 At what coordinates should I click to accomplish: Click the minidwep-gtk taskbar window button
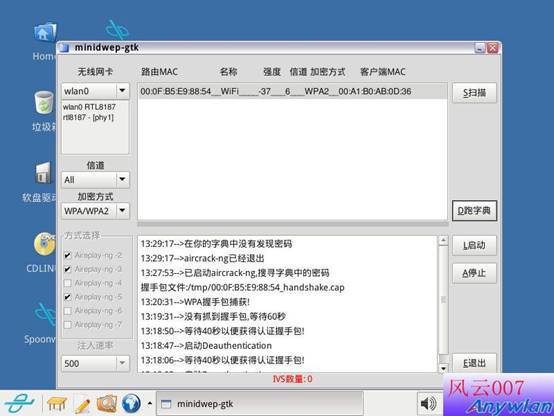[260, 403]
